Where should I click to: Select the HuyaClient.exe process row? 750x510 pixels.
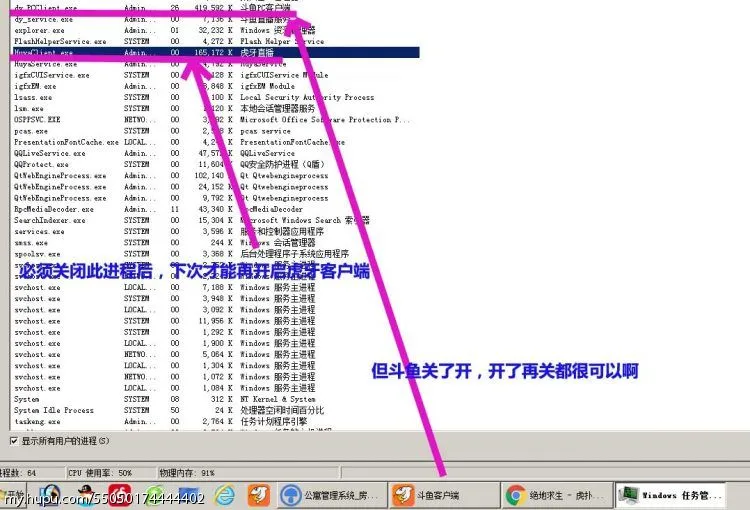[215, 53]
